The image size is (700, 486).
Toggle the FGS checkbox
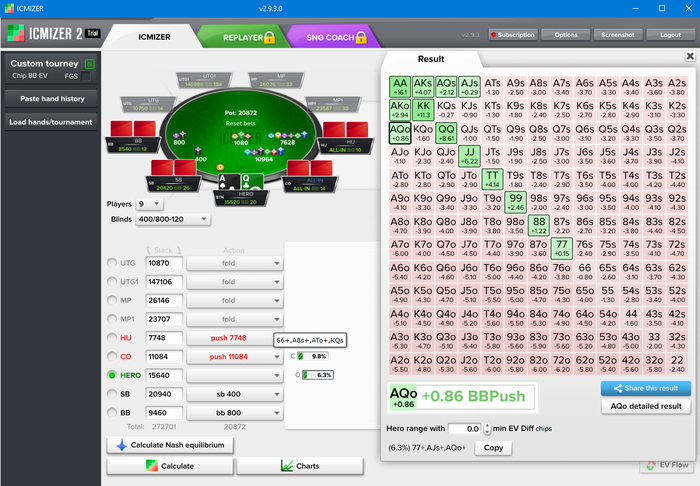pos(86,76)
